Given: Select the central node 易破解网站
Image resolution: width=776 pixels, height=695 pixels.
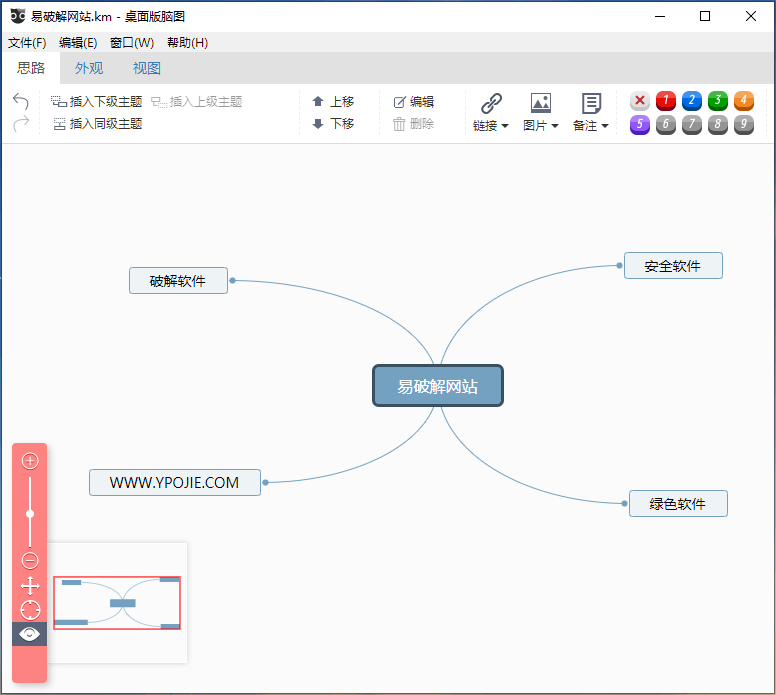Looking at the screenshot, I should [x=438, y=386].
